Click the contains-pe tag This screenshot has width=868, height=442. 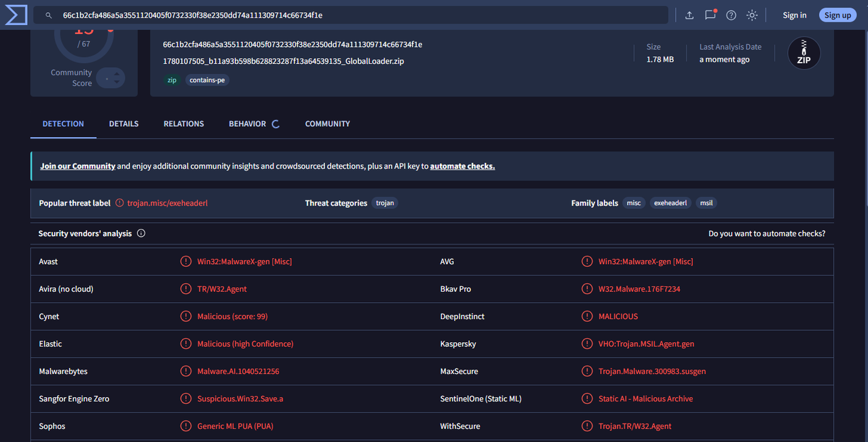click(x=208, y=80)
